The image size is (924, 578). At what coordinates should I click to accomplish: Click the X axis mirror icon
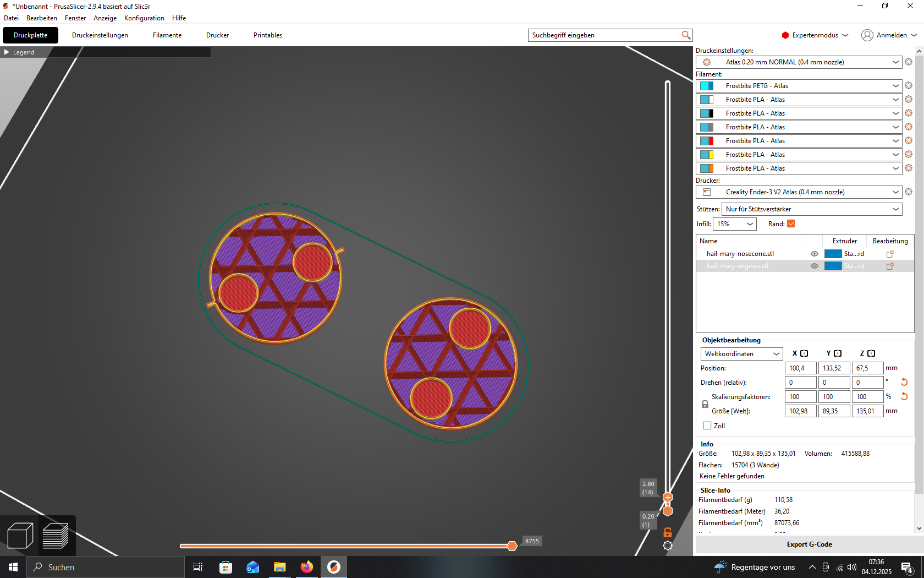[x=804, y=353]
